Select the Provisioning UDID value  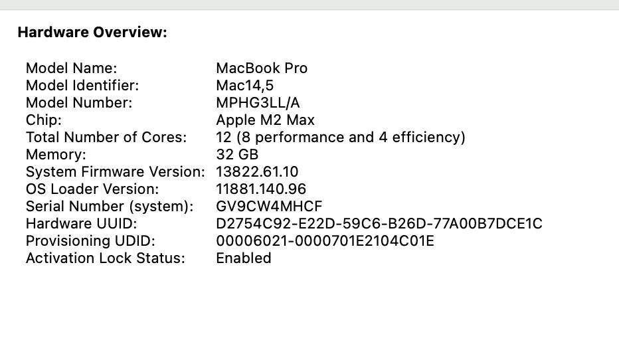tap(325, 241)
